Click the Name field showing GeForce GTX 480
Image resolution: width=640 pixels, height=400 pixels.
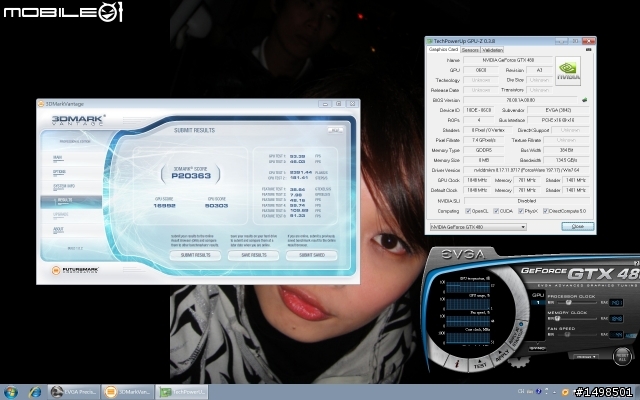click(x=508, y=60)
